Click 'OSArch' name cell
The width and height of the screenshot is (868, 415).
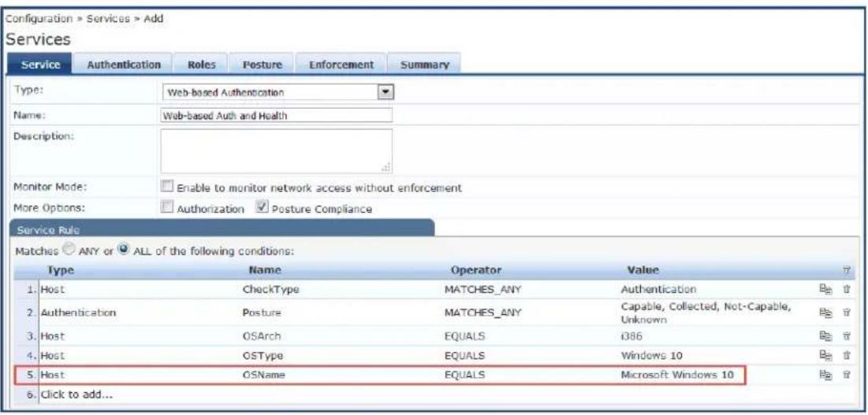263,335
